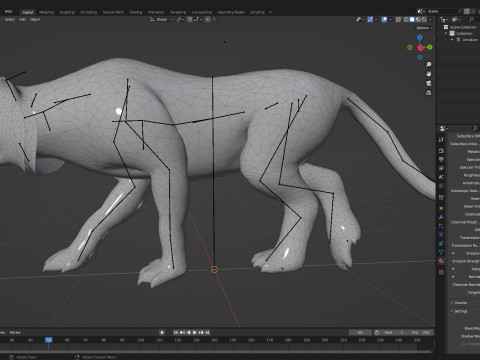Image resolution: width=480 pixels, height=360 pixels.
Task: Toggle snapping magnet in header
Action: [190, 19]
